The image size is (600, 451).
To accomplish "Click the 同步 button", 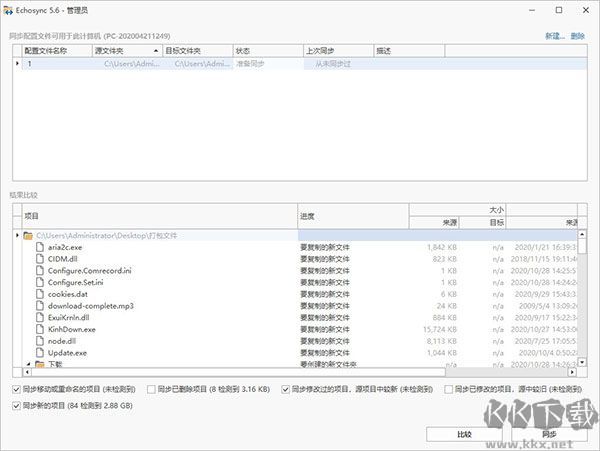I will point(549,435).
